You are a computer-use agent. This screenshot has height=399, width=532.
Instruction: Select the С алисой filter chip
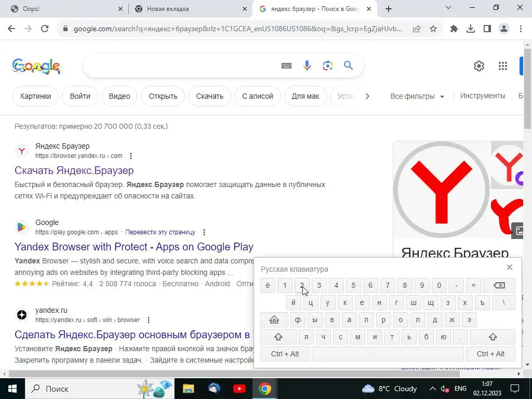(x=258, y=96)
